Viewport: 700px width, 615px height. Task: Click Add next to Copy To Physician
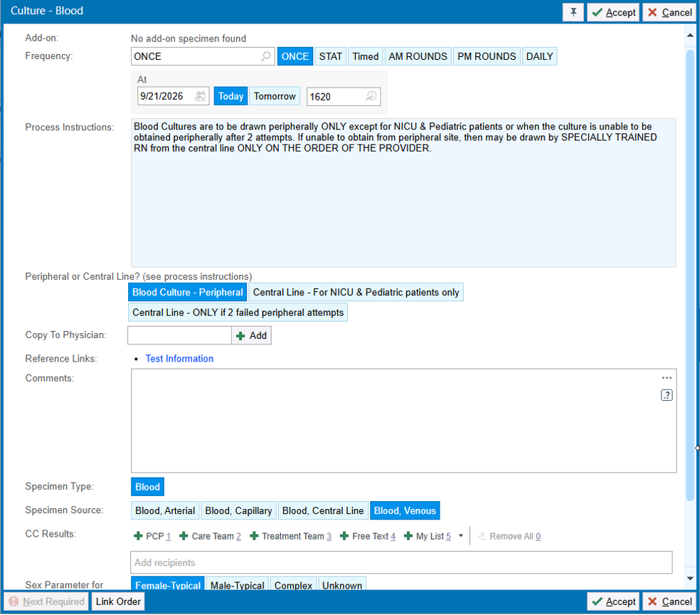pyautogui.click(x=251, y=336)
